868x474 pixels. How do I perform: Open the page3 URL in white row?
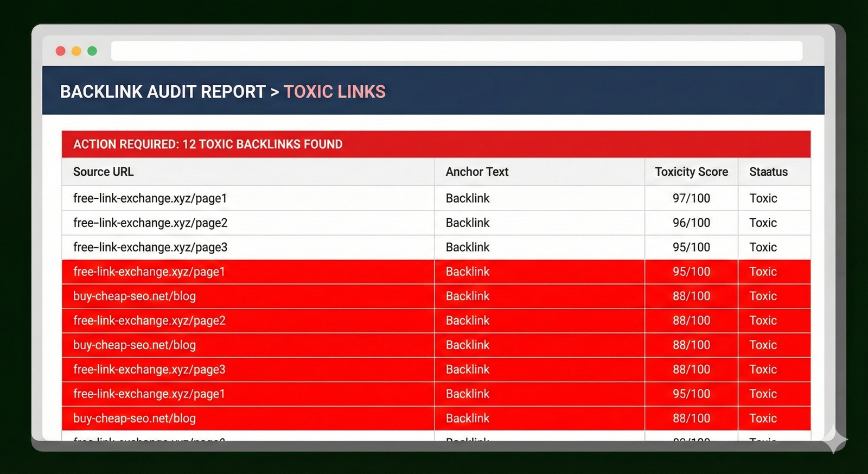point(150,248)
